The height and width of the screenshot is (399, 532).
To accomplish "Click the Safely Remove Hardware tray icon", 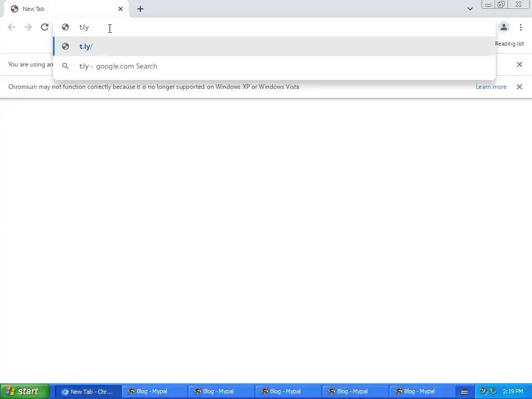I will click(494, 392).
